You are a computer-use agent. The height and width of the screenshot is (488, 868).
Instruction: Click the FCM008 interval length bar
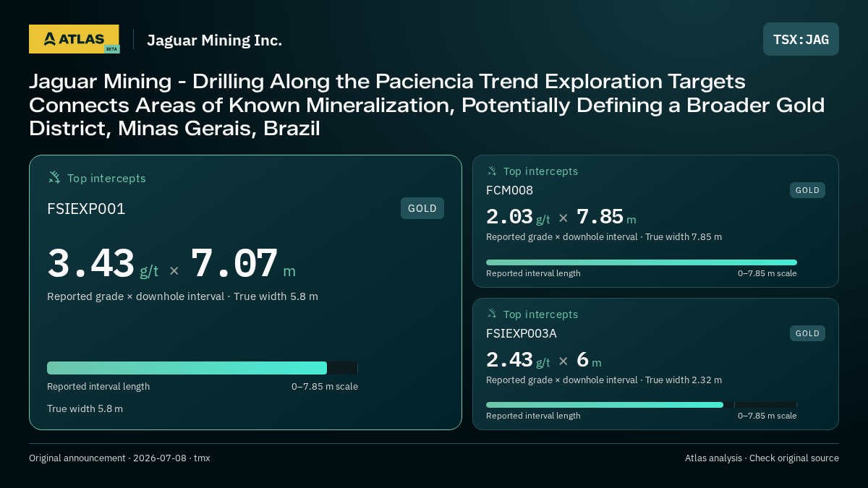click(642, 262)
